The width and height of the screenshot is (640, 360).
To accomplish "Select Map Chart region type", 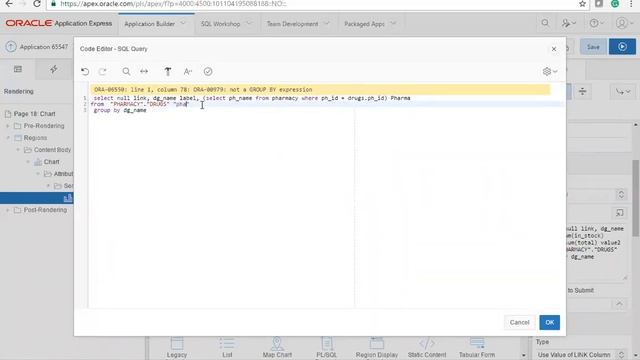I will coord(277,348).
